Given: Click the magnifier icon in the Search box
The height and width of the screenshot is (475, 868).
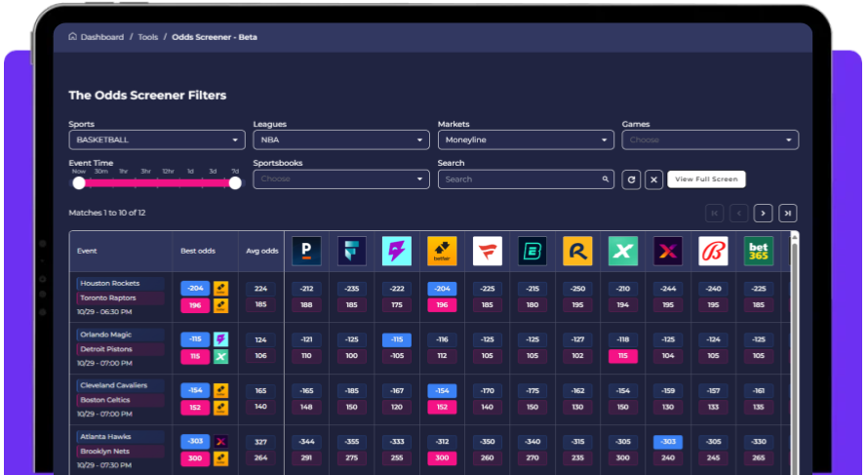Looking at the screenshot, I should 605,179.
